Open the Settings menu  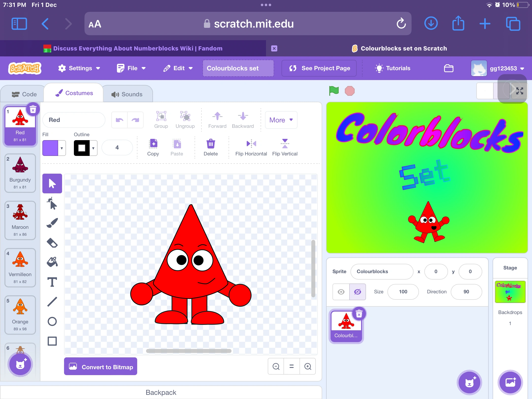pos(79,68)
